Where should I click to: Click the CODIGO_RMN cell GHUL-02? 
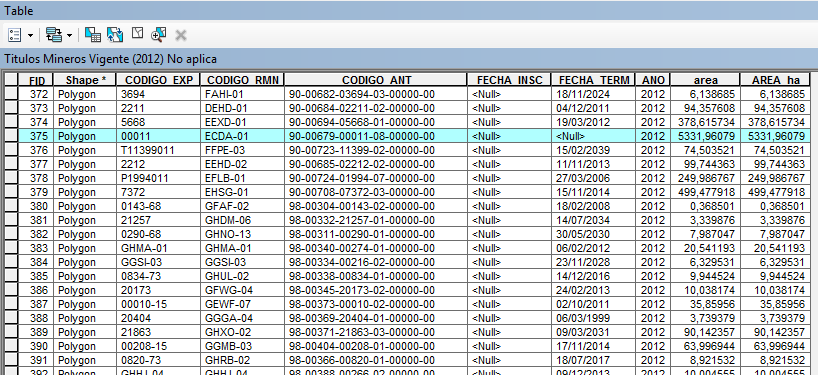pos(243,276)
